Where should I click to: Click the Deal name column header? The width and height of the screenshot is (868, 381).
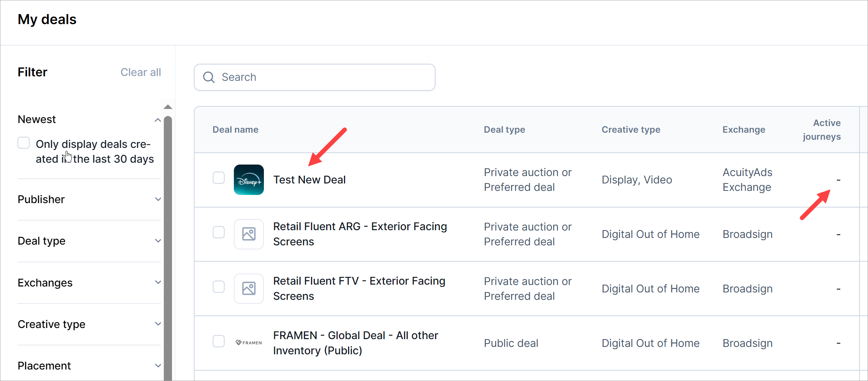[235, 130]
